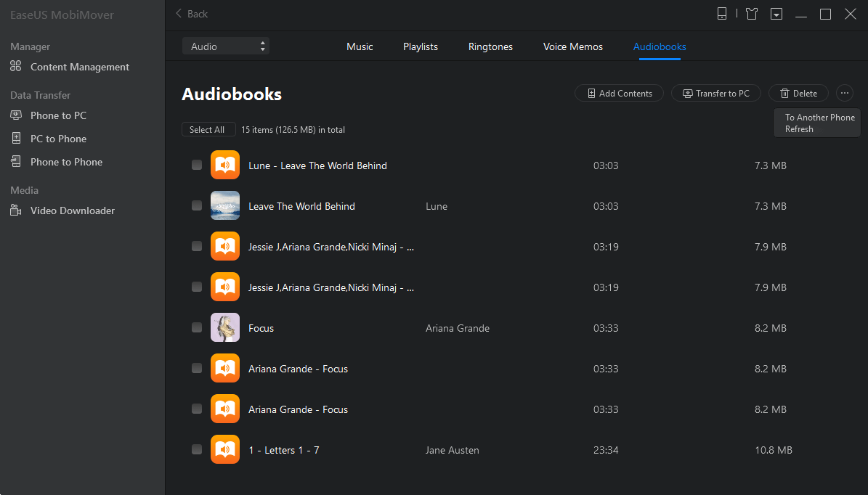Check the Lune - Leave The World Behind row
868x495 pixels.
click(197, 165)
